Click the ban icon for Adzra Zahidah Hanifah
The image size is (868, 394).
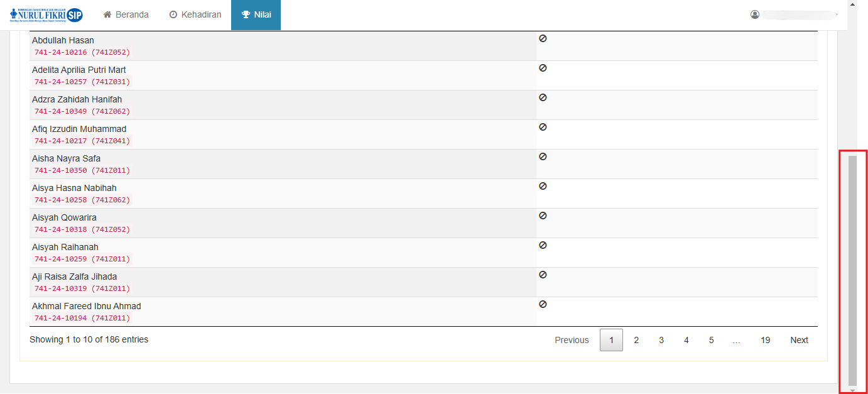point(543,97)
